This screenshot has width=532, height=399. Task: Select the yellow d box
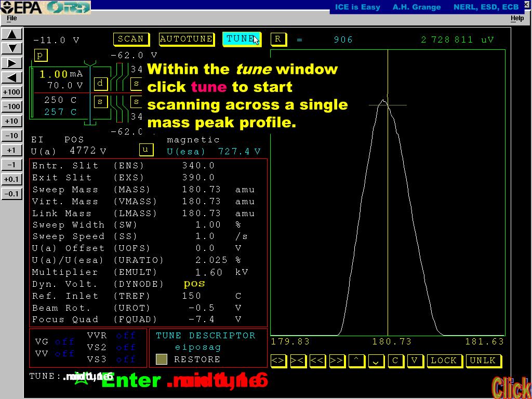100,84
